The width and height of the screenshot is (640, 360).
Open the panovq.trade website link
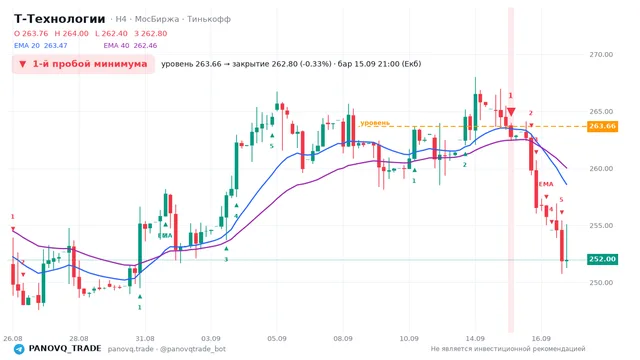pyautogui.click(x=131, y=349)
